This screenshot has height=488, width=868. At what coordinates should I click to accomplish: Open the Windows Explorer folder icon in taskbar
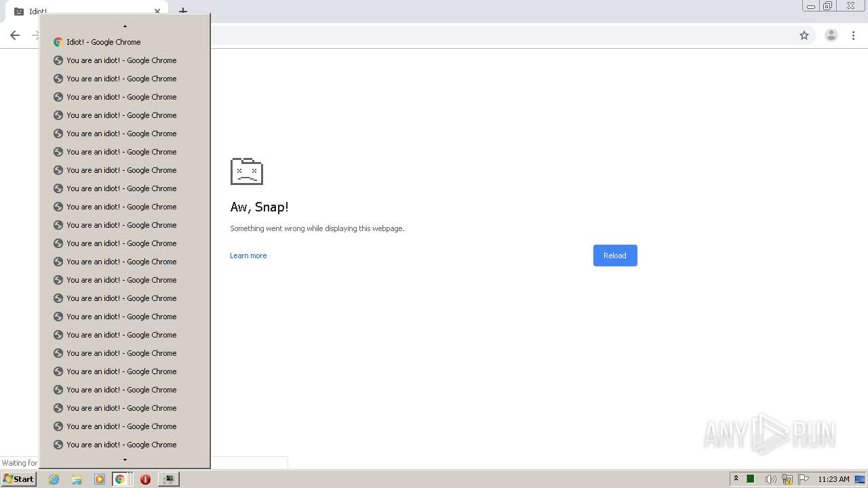[x=77, y=479]
